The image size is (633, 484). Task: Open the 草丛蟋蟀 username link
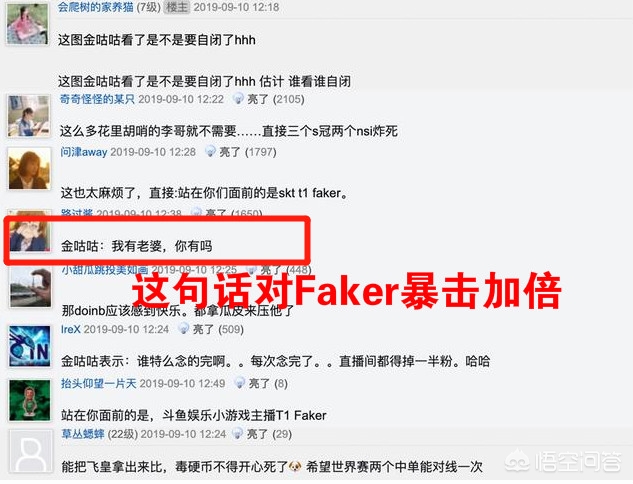pos(83,434)
